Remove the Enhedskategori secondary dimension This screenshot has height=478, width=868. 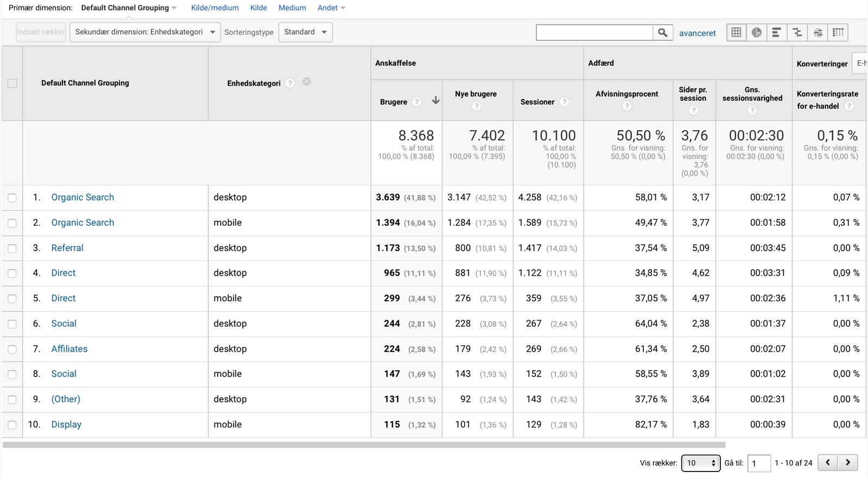[307, 82]
